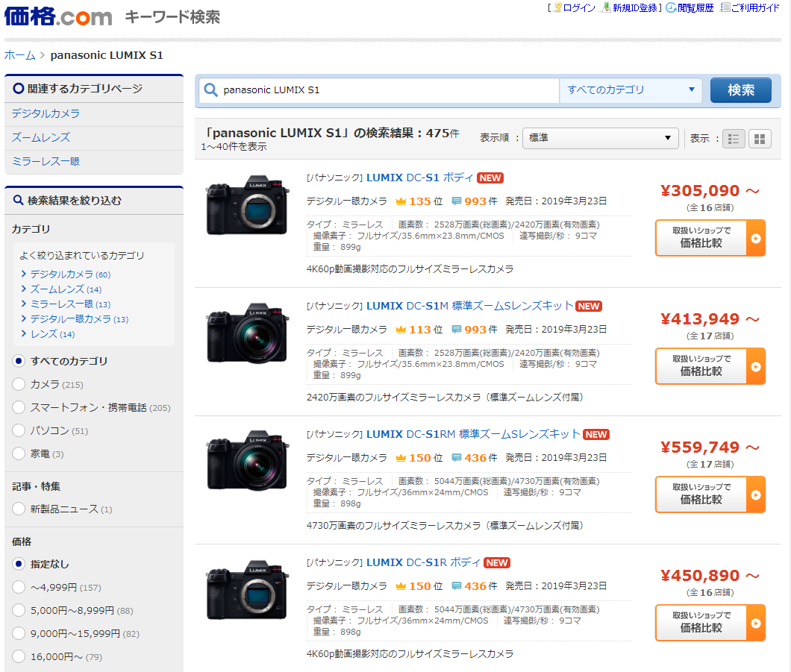Screen dimensions: 791x672
Task: Click the crown rank icon for 135位
Action: coord(401,201)
